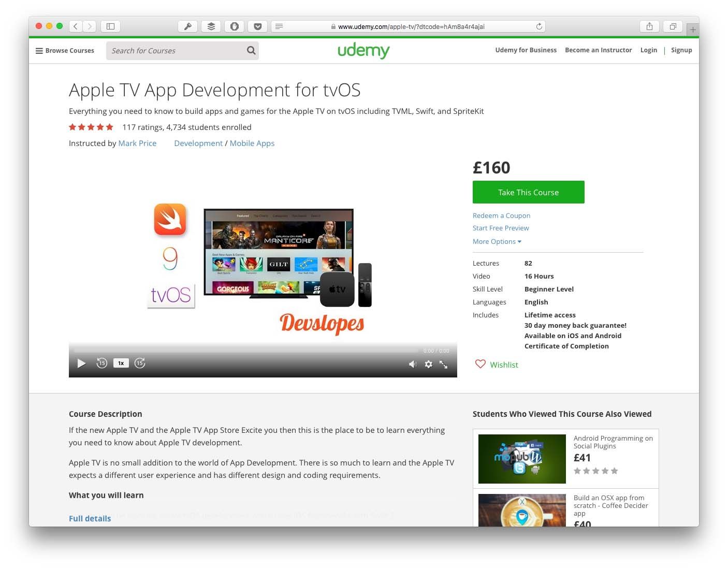Screen dimensions: 728x568
Task: Open the Pocket extension in the browser toolbar
Action: 257,26
